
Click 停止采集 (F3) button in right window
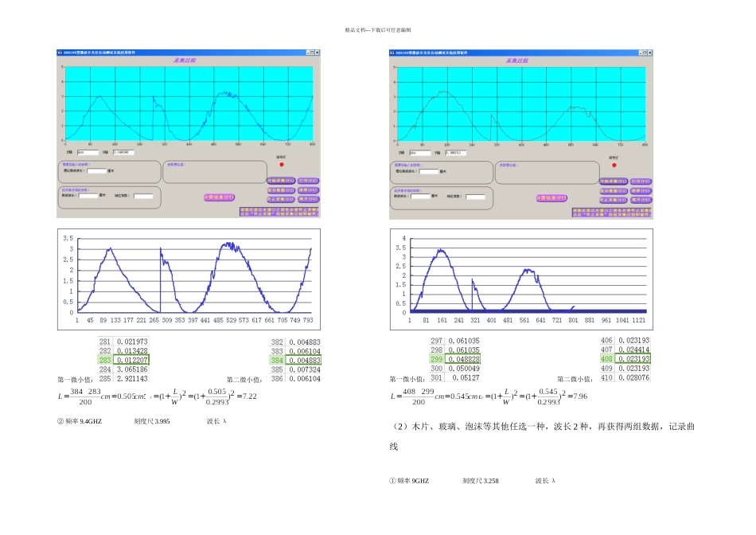point(614,200)
